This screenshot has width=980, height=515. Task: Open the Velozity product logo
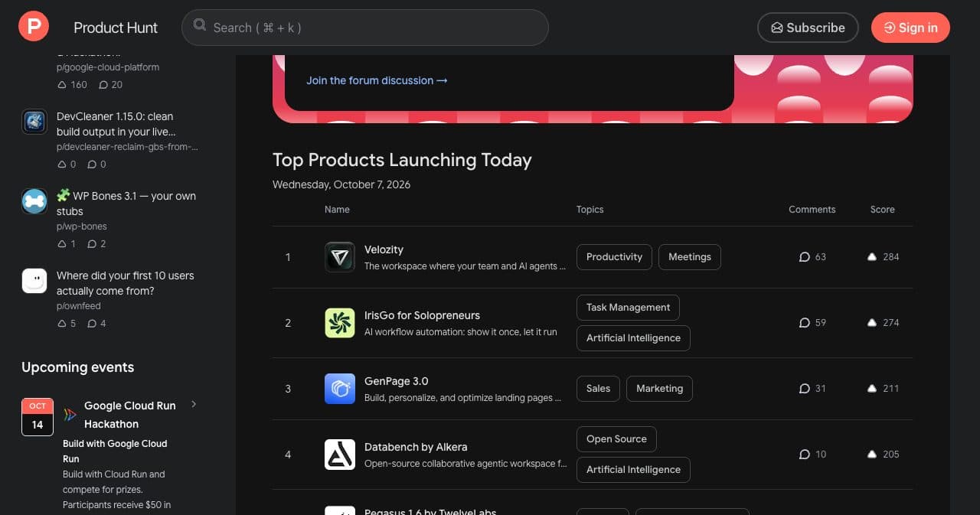pyautogui.click(x=340, y=257)
